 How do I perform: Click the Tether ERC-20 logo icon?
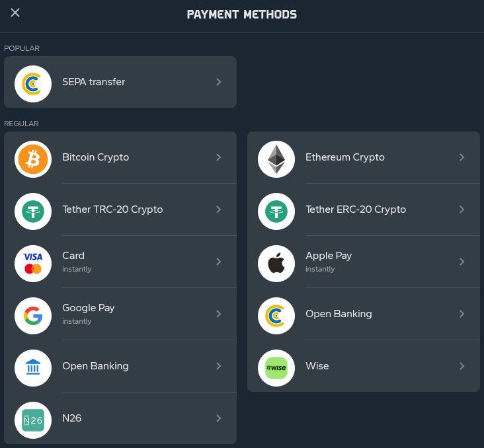click(276, 211)
